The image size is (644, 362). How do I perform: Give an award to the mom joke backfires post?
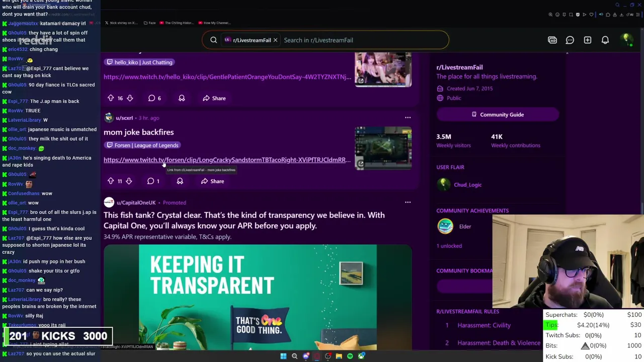click(x=180, y=181)
